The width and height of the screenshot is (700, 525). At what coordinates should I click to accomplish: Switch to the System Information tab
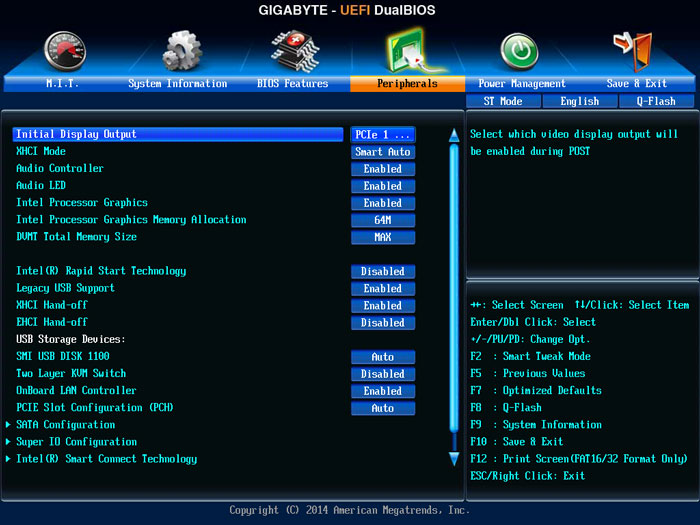click(x=178, y=83)
